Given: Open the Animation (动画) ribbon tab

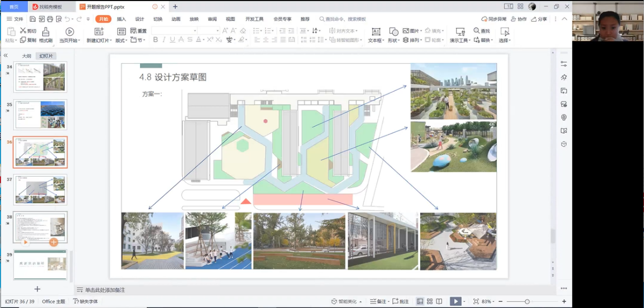Looking at the screenshot, I should tap(176, 19).
